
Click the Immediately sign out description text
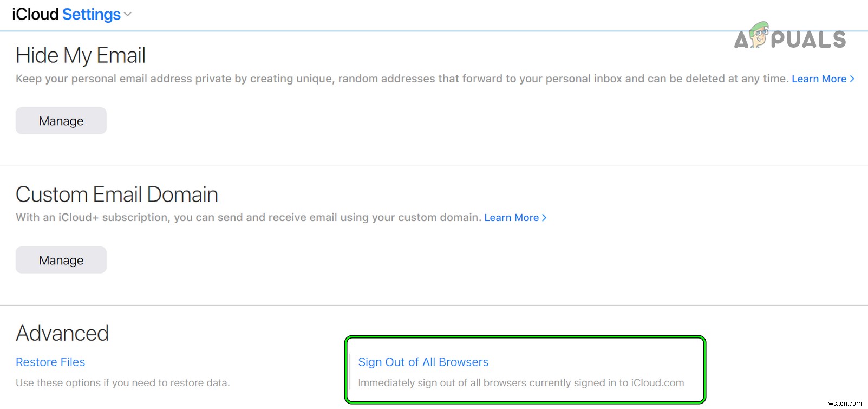[520, 383]
